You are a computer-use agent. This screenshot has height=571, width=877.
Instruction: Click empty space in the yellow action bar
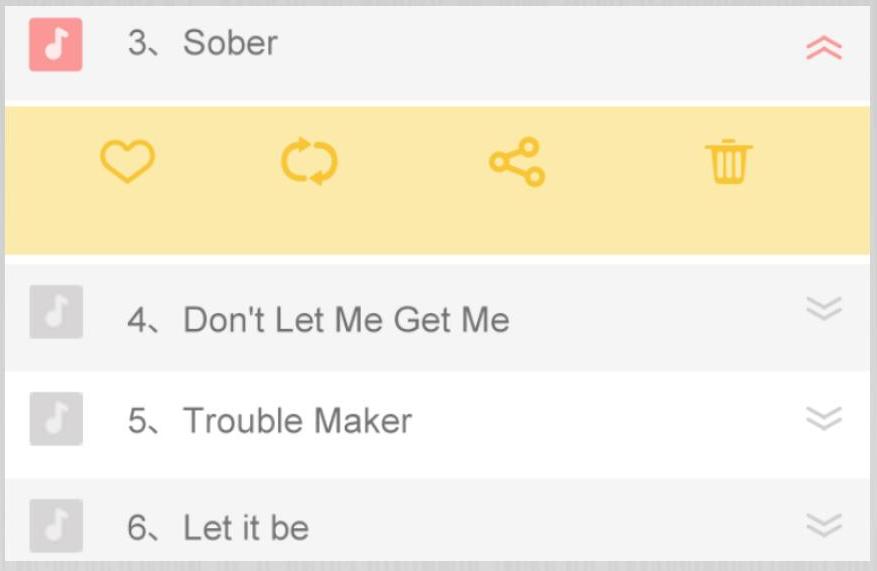point(620,220)
